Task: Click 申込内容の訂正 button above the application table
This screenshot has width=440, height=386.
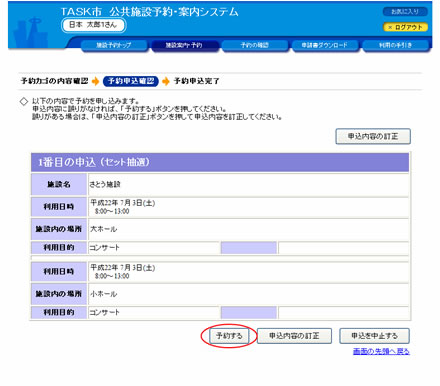Action: [373, 136]
